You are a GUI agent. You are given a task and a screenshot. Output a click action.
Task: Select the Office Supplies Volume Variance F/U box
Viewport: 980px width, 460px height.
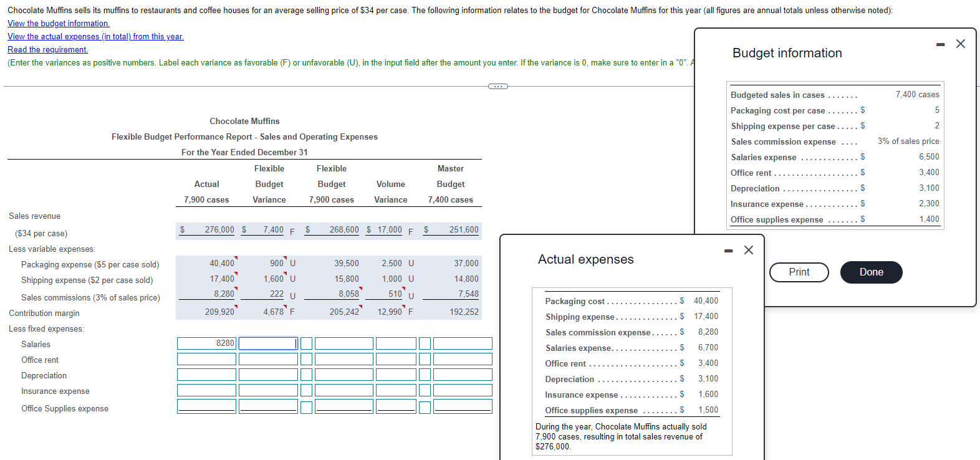click(x=425, y=407)
